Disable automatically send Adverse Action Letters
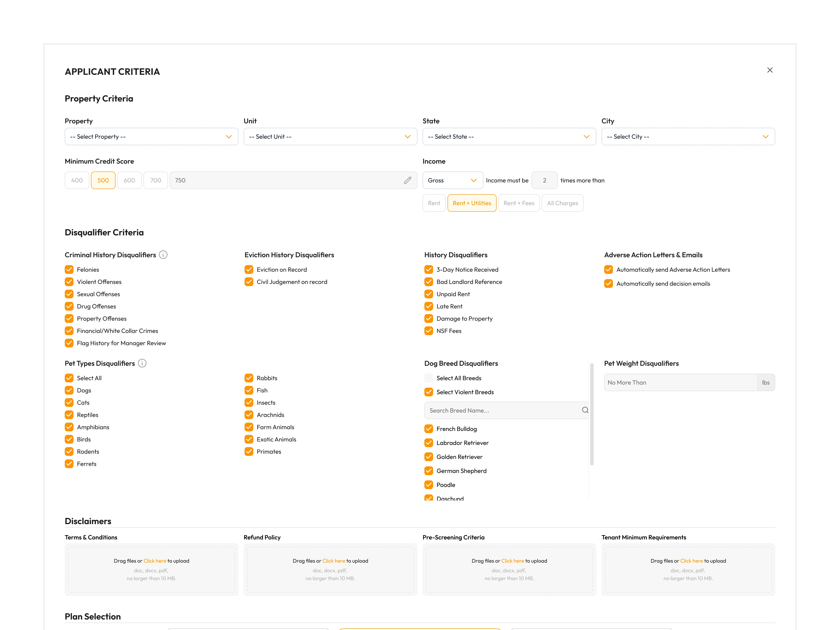The height and width of the screenshot is (630, 840). click(x=608, y=270)
